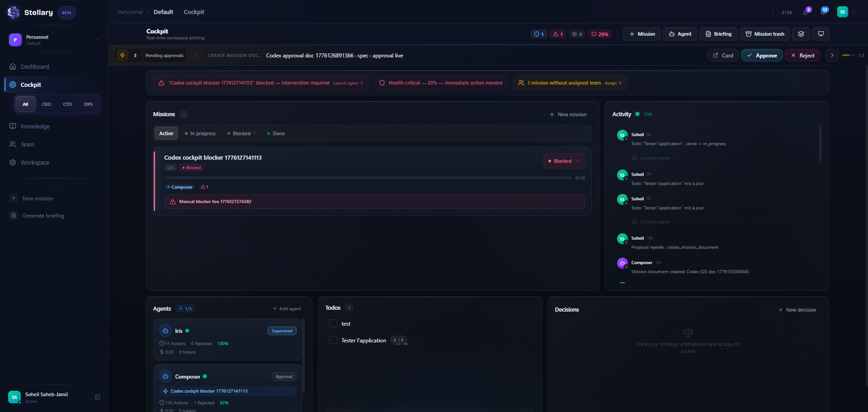Screen dimensions: 868x412
Task: Open the approval Card button
Action: pyautogui.click(x=723, y=55)
